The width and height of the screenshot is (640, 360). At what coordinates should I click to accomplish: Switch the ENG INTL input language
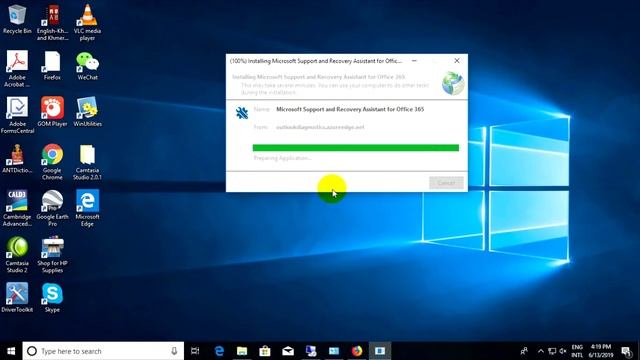pyautogui.click(x=577, y=351)
